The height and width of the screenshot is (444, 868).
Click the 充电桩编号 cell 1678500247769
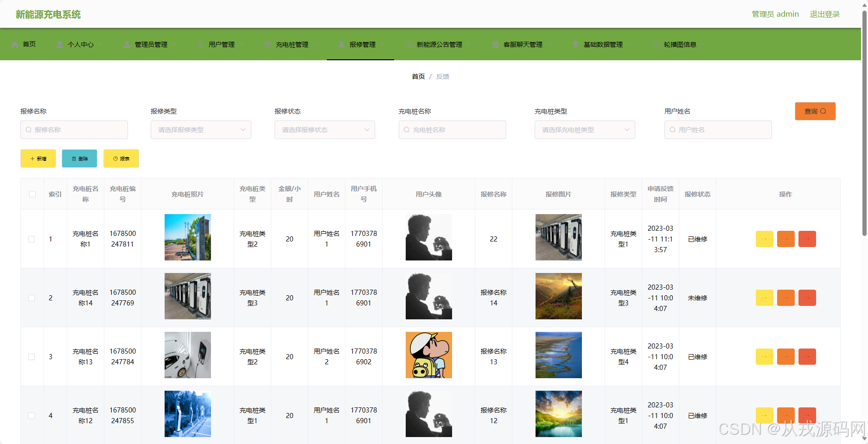[123, 298]
